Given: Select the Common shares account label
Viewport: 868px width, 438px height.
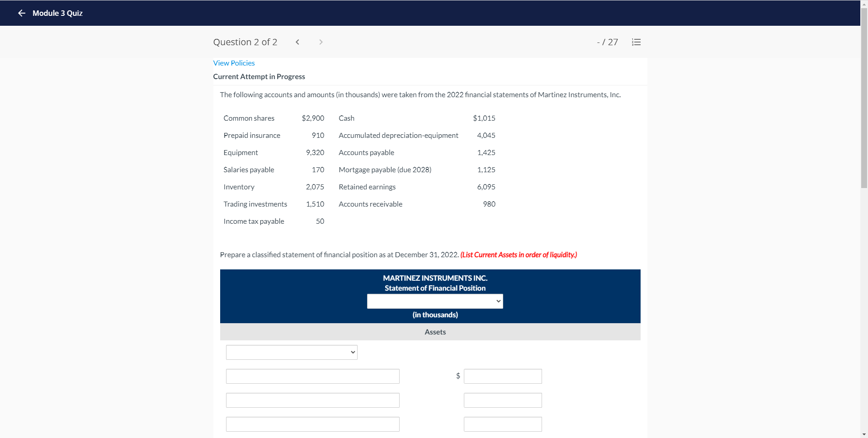Looking at the screenshot, I should [x=249, y=118].
